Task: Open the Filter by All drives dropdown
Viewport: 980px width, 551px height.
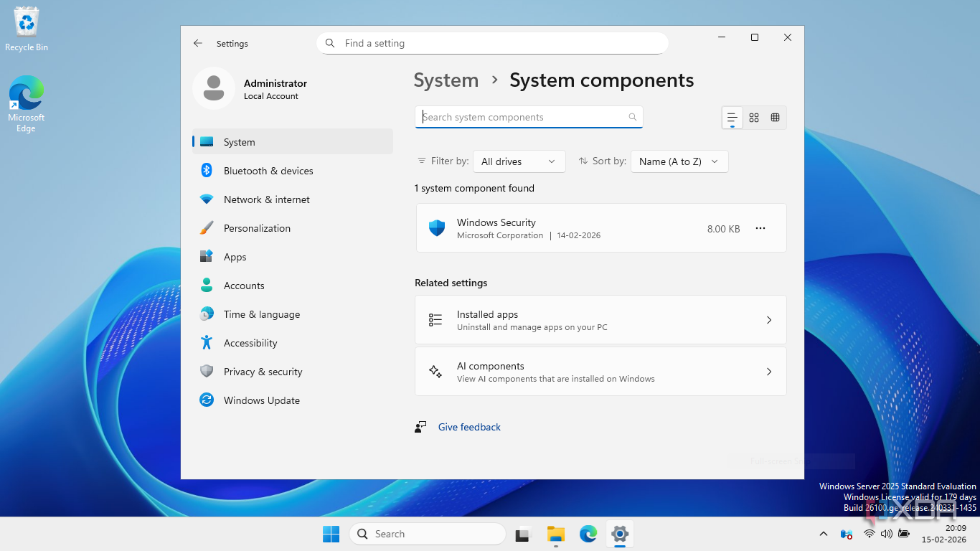Action: coord(519,161)
